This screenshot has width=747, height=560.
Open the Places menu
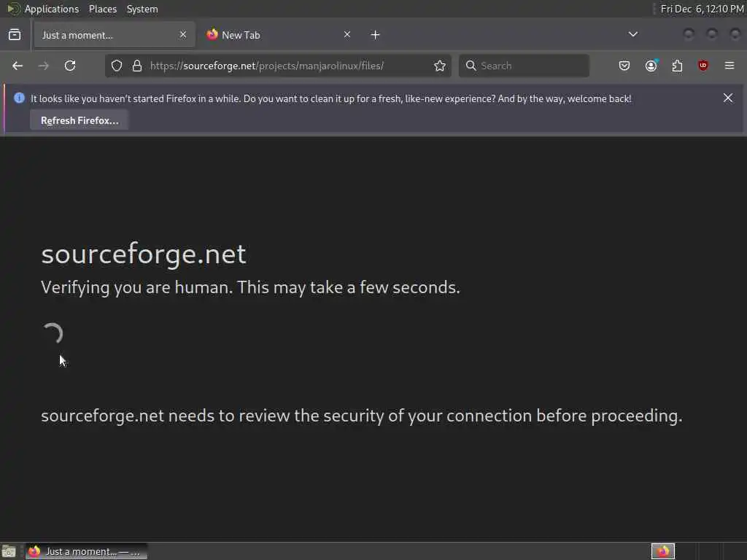point(103,9)
